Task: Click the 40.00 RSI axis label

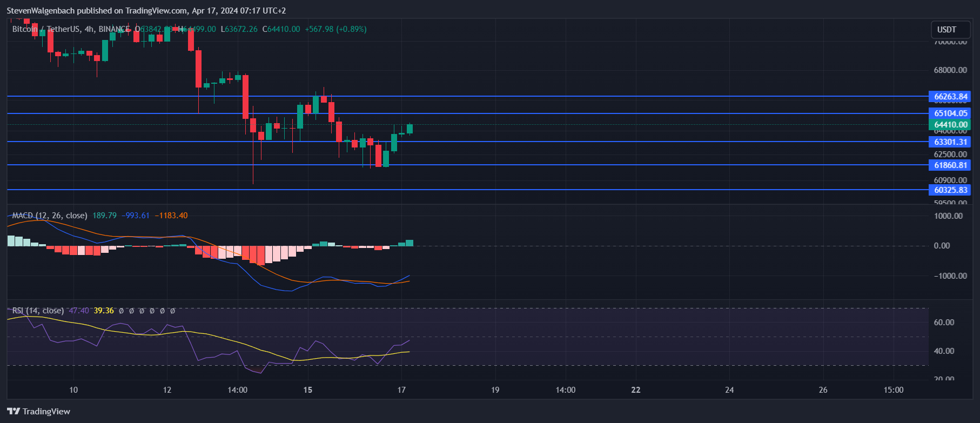Action: (944, 351)
